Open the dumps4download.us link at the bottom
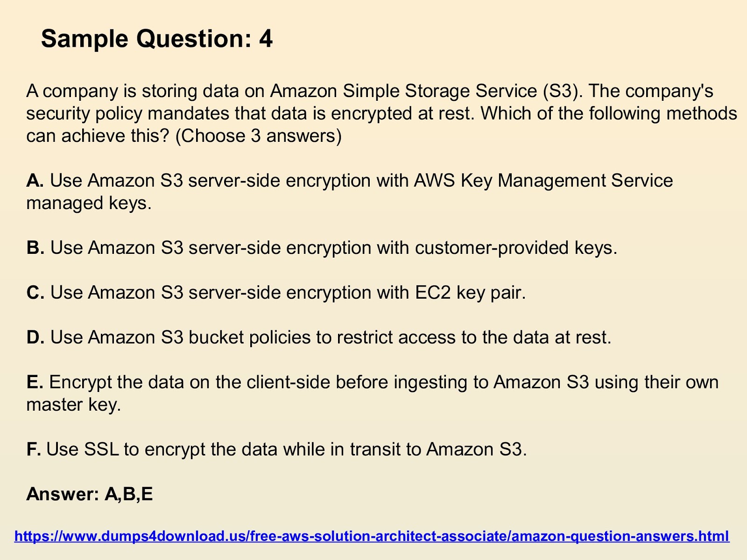This screenshot has width=747, height=560. coord(372,536)
